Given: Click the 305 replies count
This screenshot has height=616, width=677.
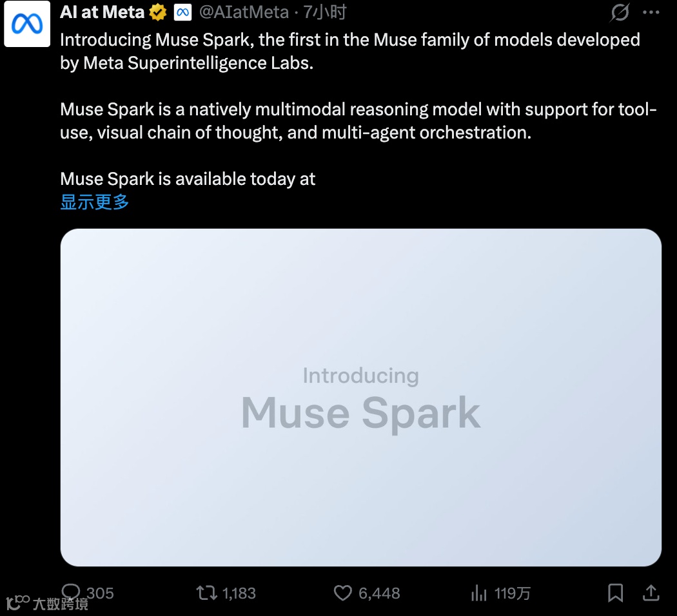Looking at the screenshot, I should (x=100, y=593).
